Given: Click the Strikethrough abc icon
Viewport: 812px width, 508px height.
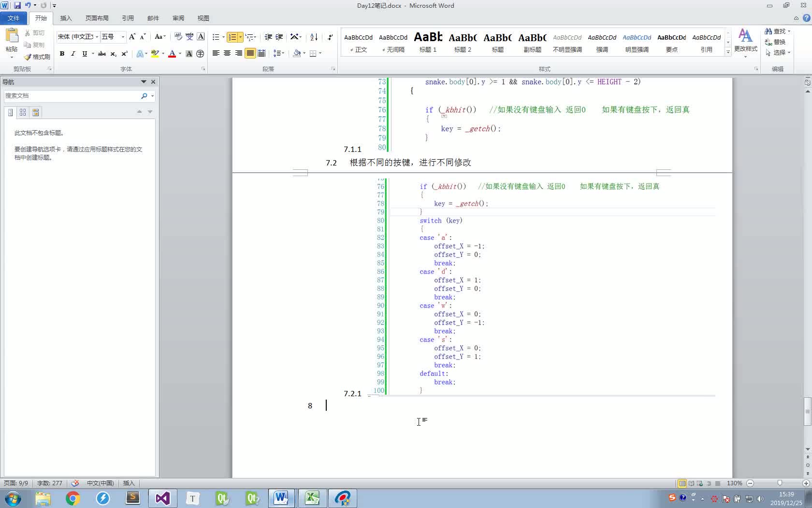Looking at the screenshot, I should (x=101, y=54).
